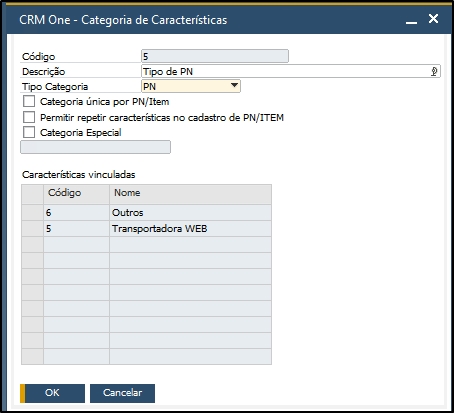Click the disabled field below Categoria Especial

point(96,147)
